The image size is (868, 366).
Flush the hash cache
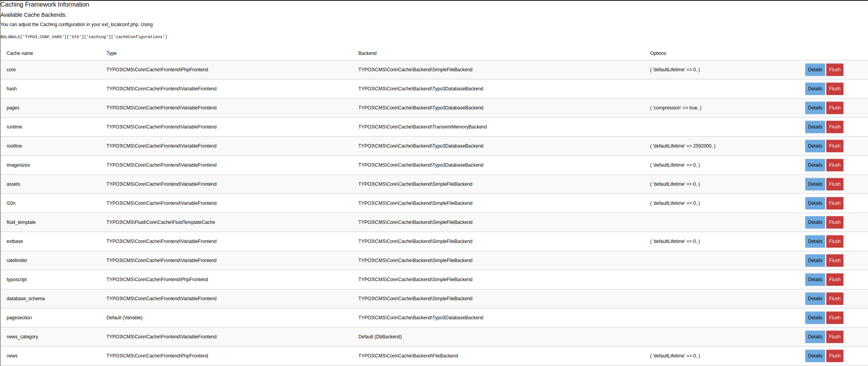pos(835,89)
